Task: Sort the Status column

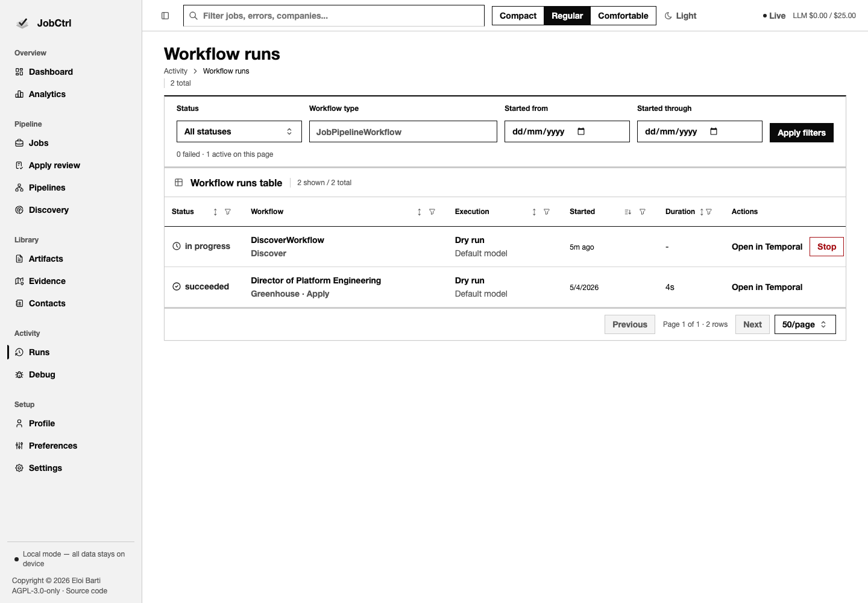Action: (215, 212)
